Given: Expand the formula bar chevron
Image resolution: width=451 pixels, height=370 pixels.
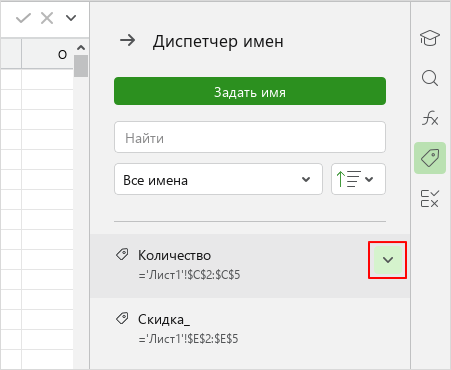Looking at the screenshot, I should coord(71,18).
